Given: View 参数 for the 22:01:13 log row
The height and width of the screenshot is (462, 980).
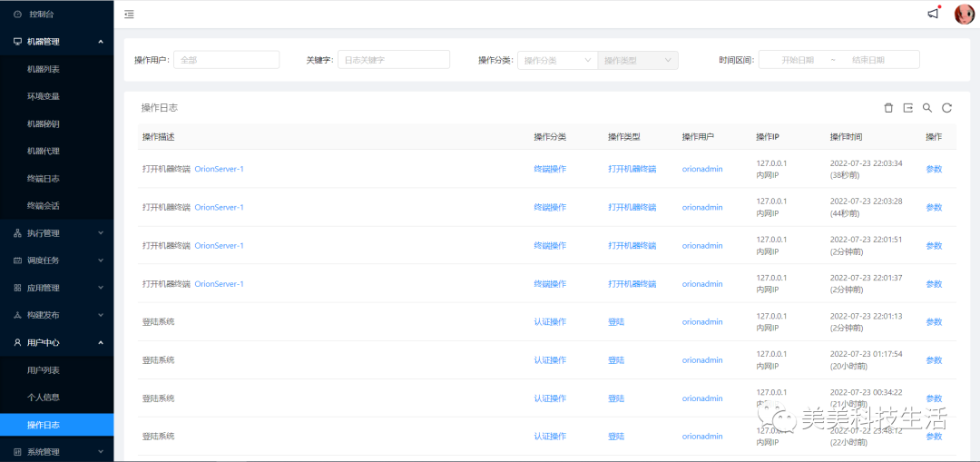Looking at the screenshot, I should coord(934,322).
